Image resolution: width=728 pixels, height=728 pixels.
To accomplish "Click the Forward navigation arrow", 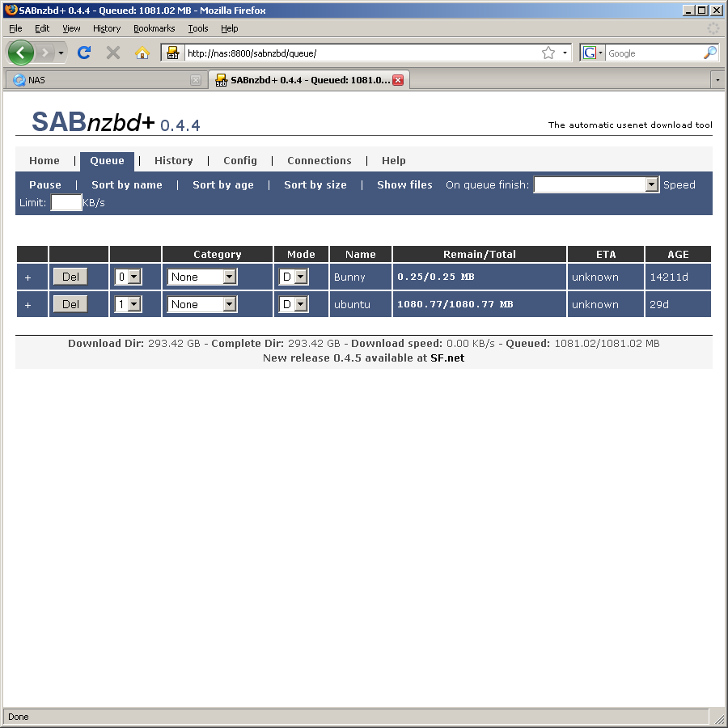I will pos(45,53).
